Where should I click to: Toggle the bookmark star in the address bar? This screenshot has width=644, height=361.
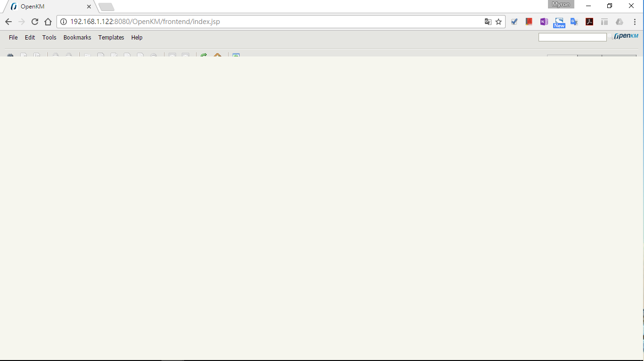pyautogui.click(x=498, y=22)
